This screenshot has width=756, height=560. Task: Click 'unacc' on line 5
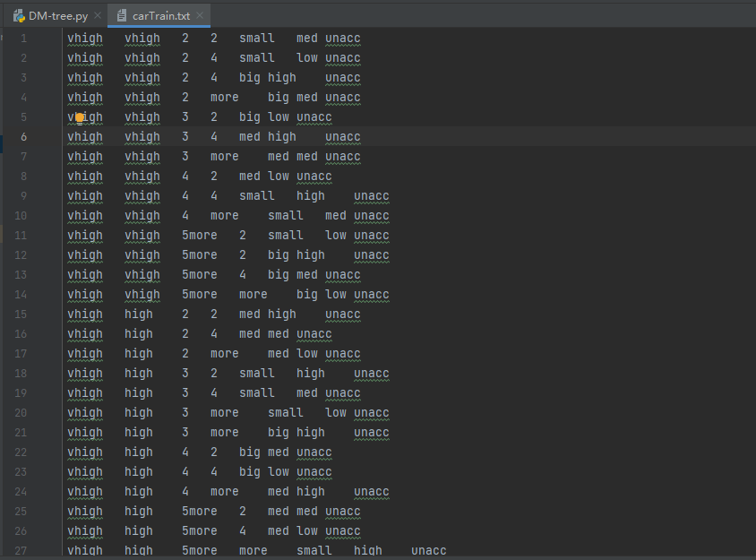314,117
